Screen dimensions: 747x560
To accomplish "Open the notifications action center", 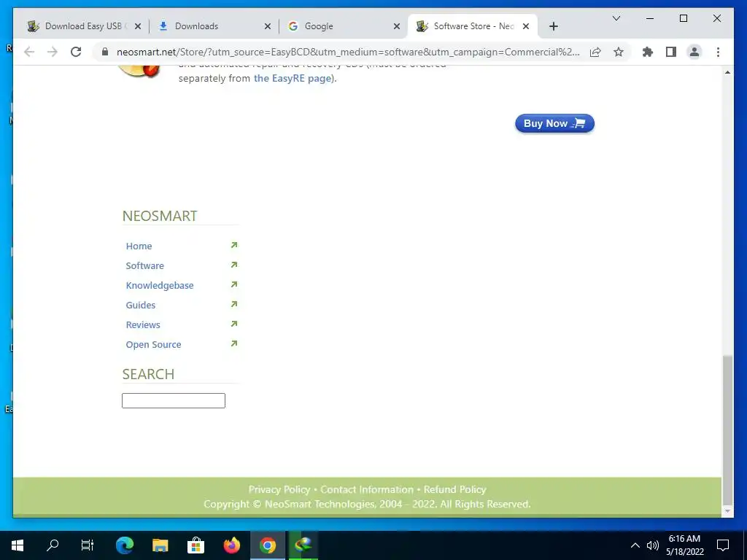I will (723, 545).
